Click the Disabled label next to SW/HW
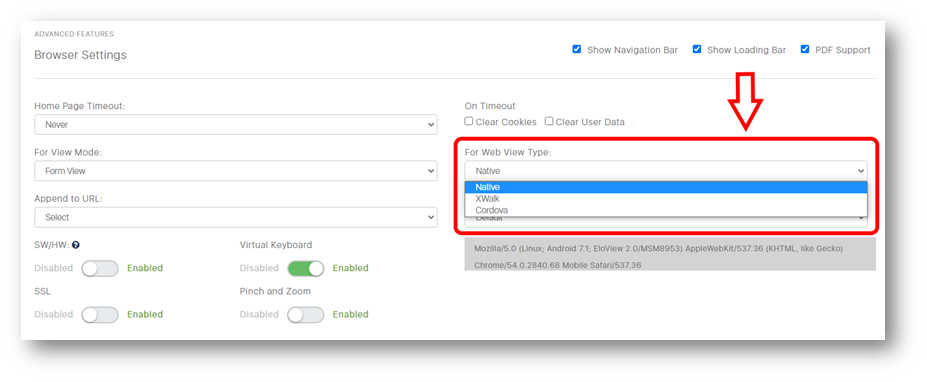 point(54,268)
